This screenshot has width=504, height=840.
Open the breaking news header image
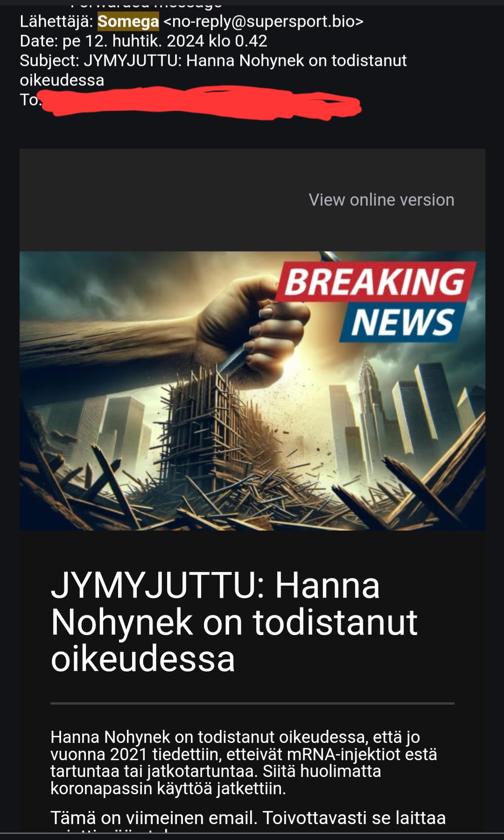point(252,391)
